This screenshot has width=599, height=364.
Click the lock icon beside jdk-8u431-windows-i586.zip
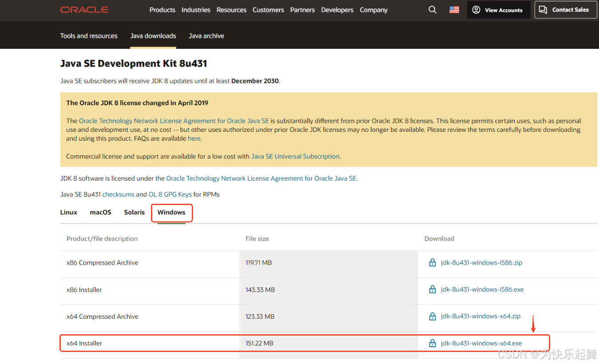point(432,263)
